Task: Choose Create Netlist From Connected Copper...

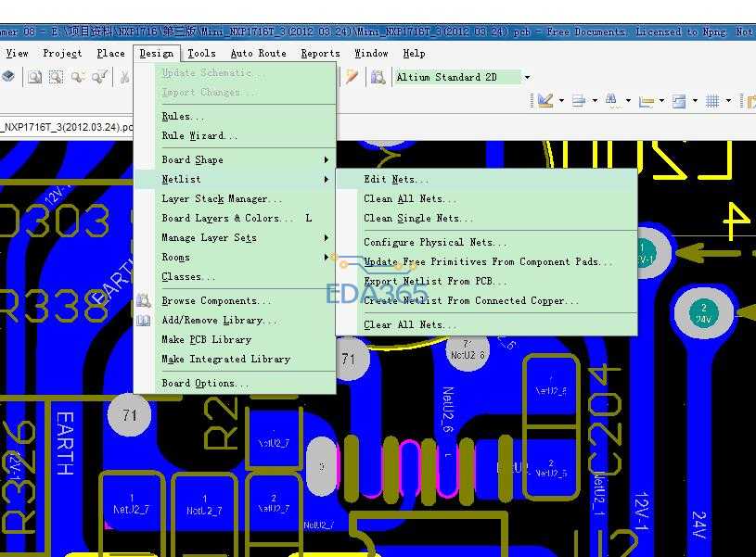Action: tap(486, 300)
